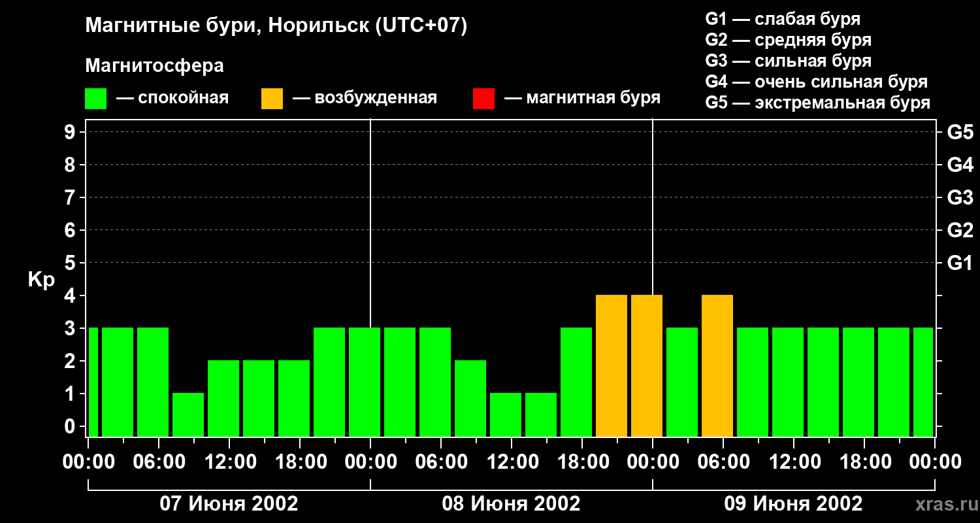Click the 18:00 tick label for 08 Июня

click(582, 462)
